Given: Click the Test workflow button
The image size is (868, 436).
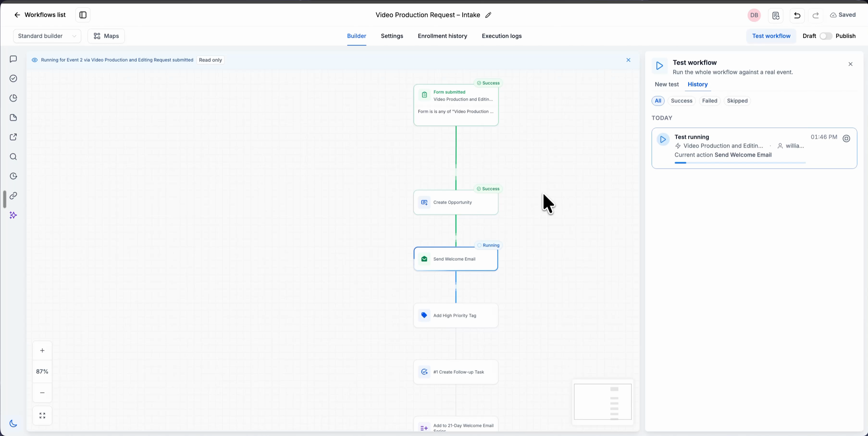Looking at the screenshot, I should [771, 36].
